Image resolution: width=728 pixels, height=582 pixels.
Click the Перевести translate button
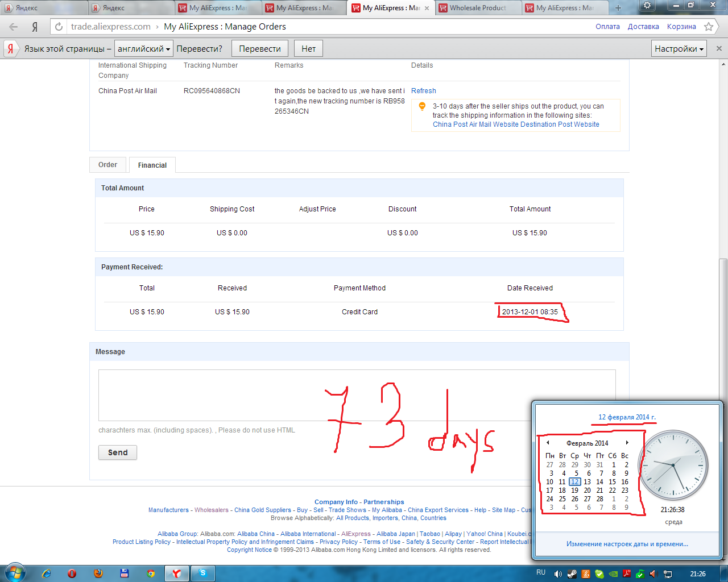(x=260, y=49)
